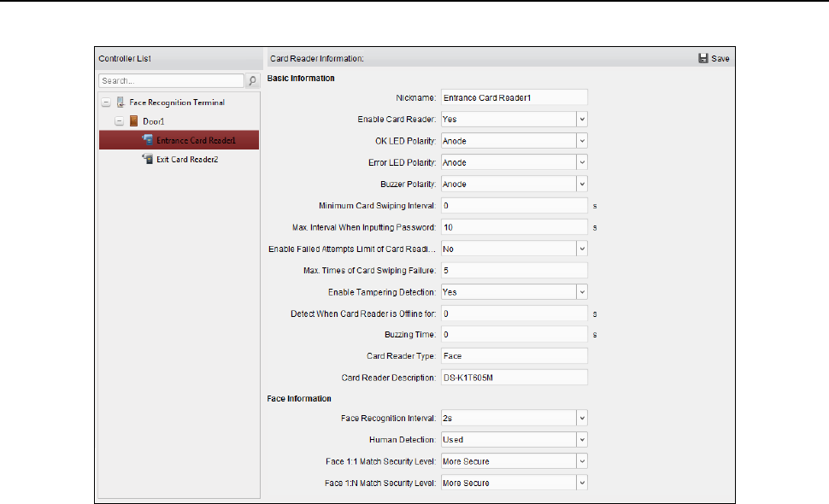Click the Nickname input field
The image size is (829, 504).
pyautogui.click(x=514, y=97)
